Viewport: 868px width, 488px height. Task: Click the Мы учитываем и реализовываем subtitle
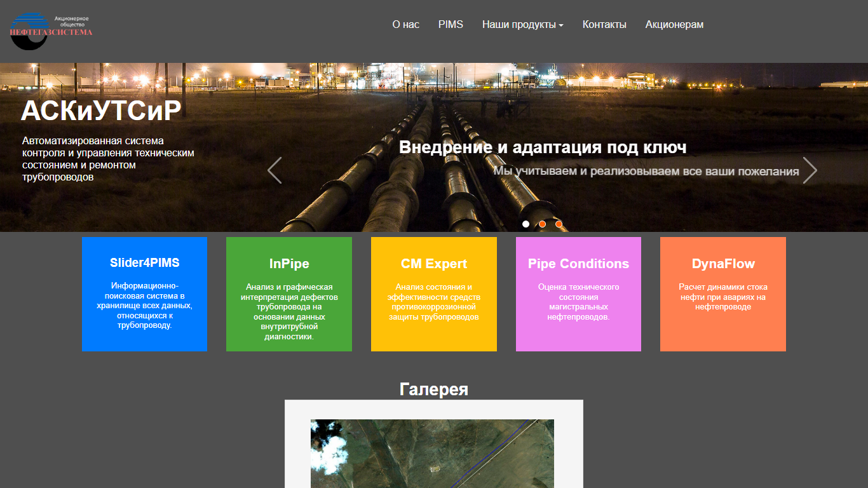click(646, 171)
